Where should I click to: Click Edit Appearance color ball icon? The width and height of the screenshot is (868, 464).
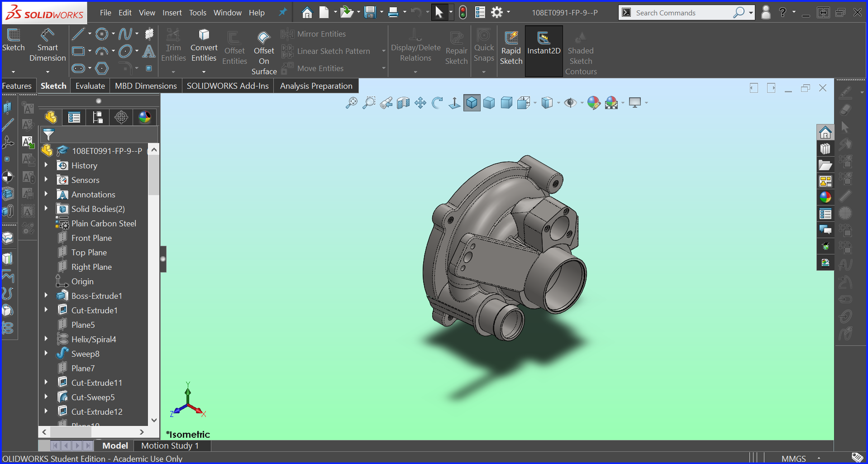tap(594, 103)
